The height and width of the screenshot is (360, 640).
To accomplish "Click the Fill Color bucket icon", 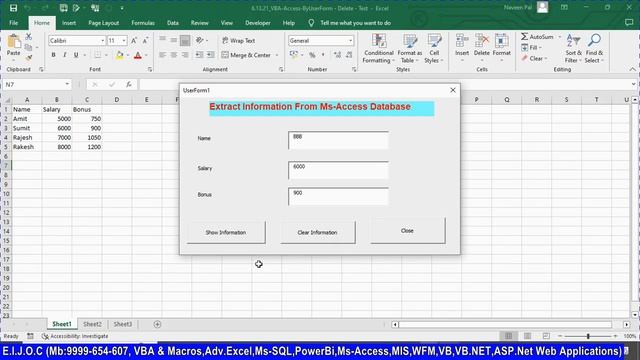I will pyautogui.click(x=120, y=55).
